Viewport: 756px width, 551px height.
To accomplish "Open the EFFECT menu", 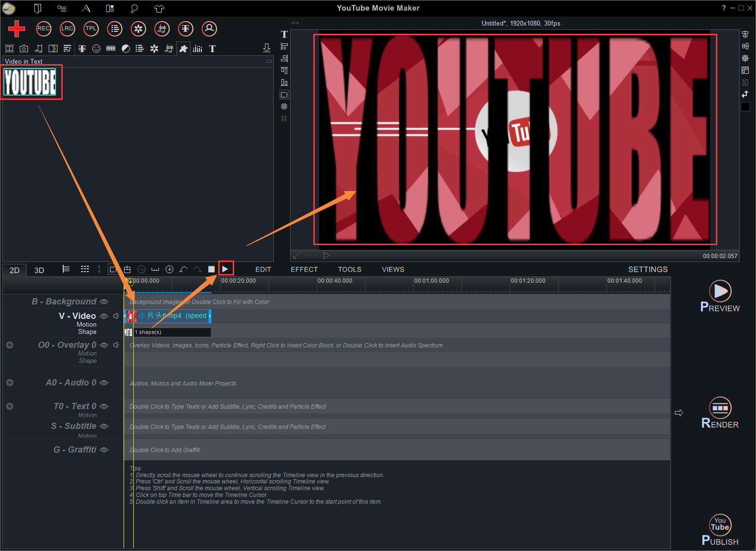I will tap(304, 269).
